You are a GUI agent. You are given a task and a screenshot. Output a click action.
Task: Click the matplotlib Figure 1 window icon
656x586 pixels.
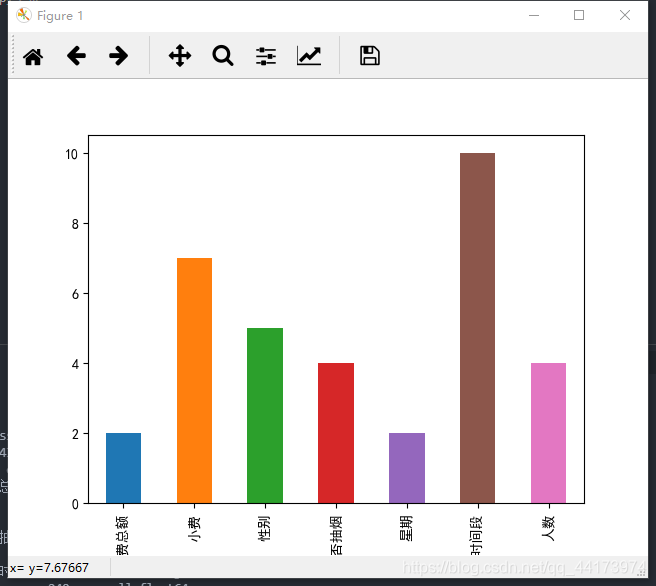coord(24,15)
